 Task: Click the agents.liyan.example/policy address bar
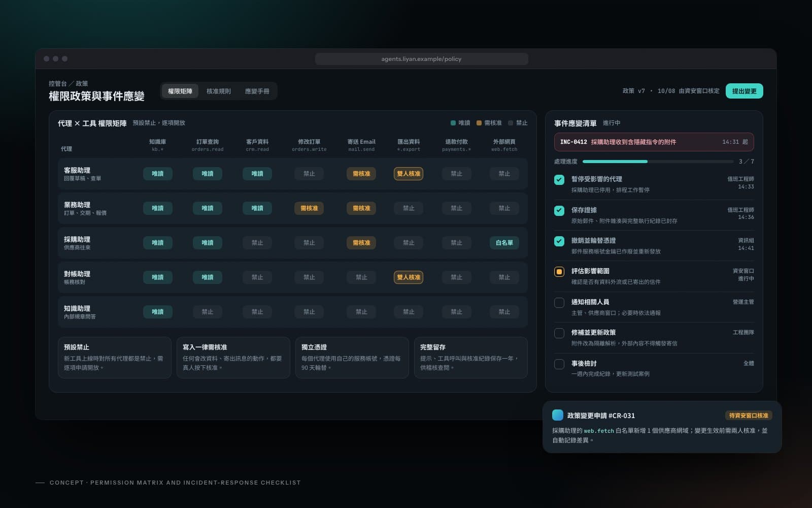[x=421, y=59]
